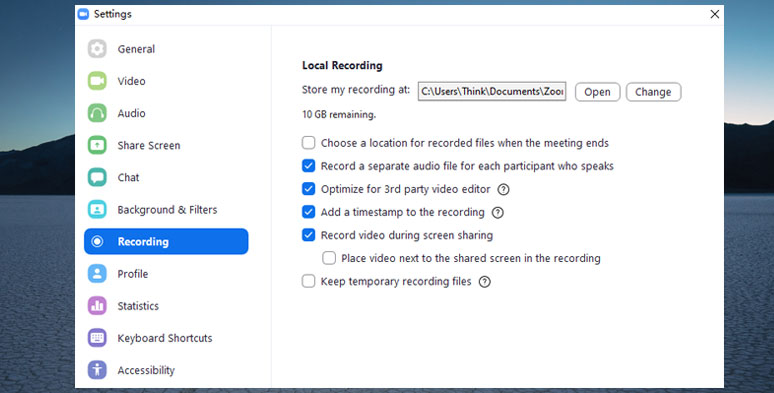
Task: Click the 'Store my recording at:' label
Action: click(356, 90)
